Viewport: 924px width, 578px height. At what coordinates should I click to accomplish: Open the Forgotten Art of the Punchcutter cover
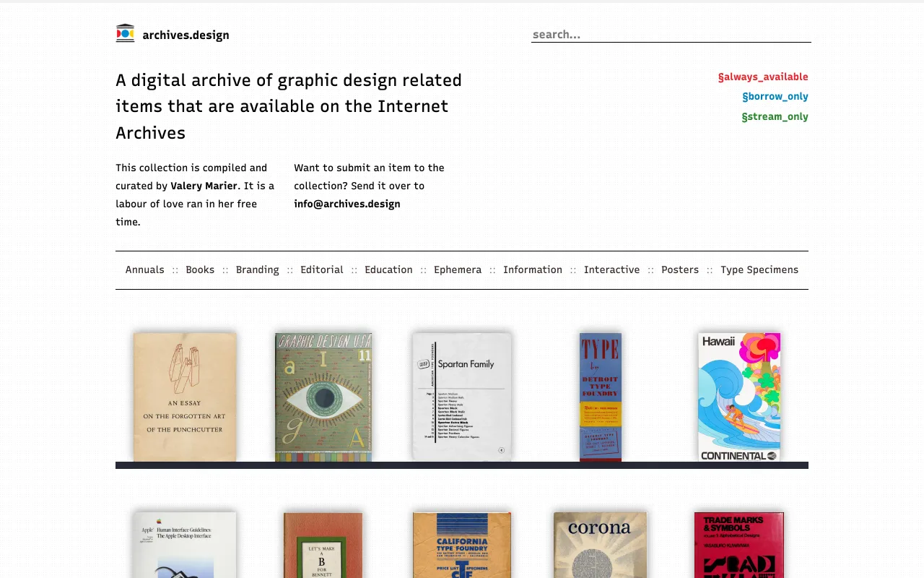coord(185,397)
